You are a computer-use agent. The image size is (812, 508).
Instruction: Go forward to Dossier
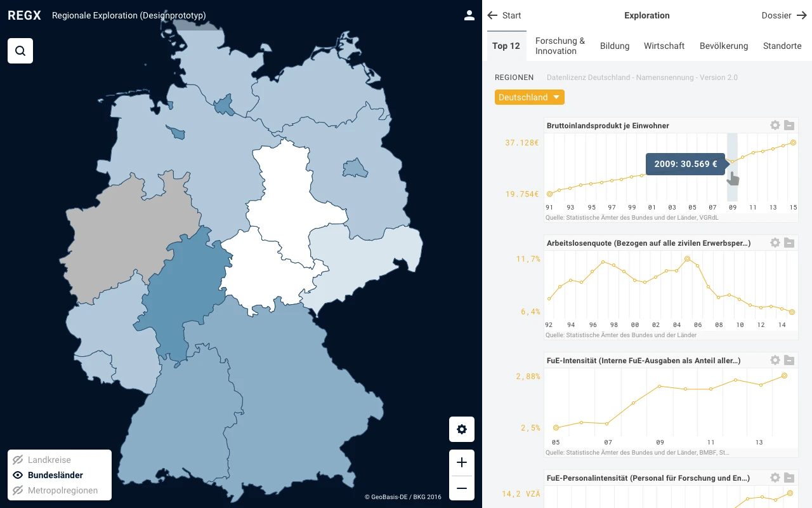tap(784, 15)
